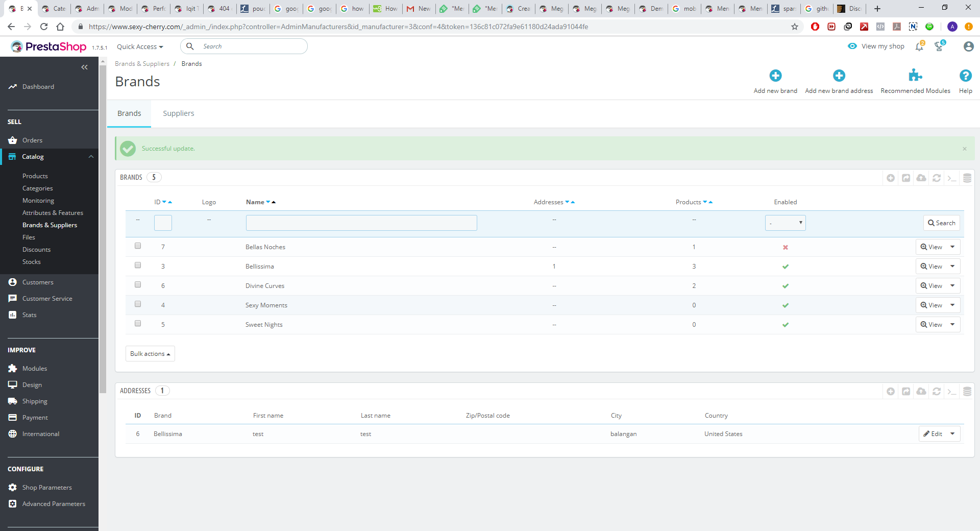Click the Search filter button
Image resolution: width=980 pixels, height=531 pixels.
pyautogui.click(x=941, y=223)
